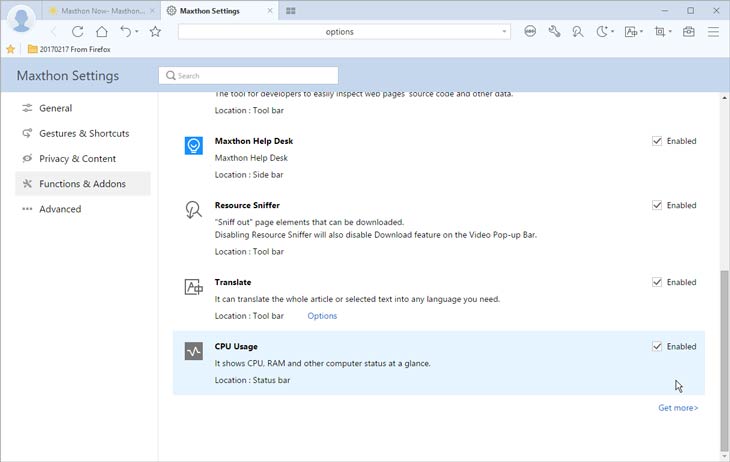Go to the home page icon
The image size is (730, 462).
click(101, 32)
